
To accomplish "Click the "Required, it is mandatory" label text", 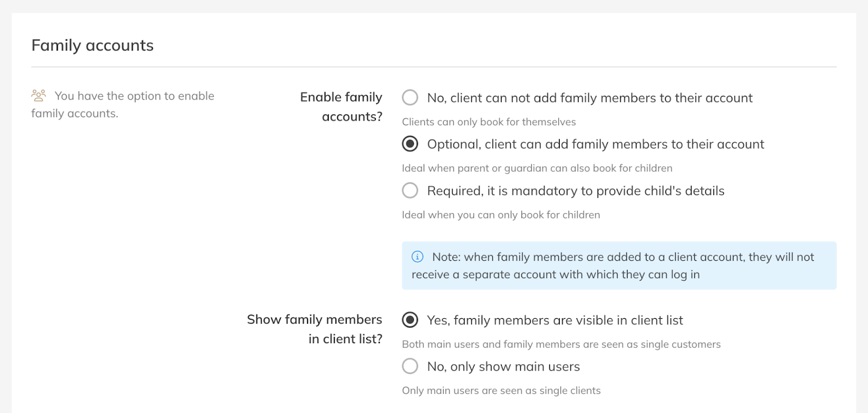I will tap(576, 191).
